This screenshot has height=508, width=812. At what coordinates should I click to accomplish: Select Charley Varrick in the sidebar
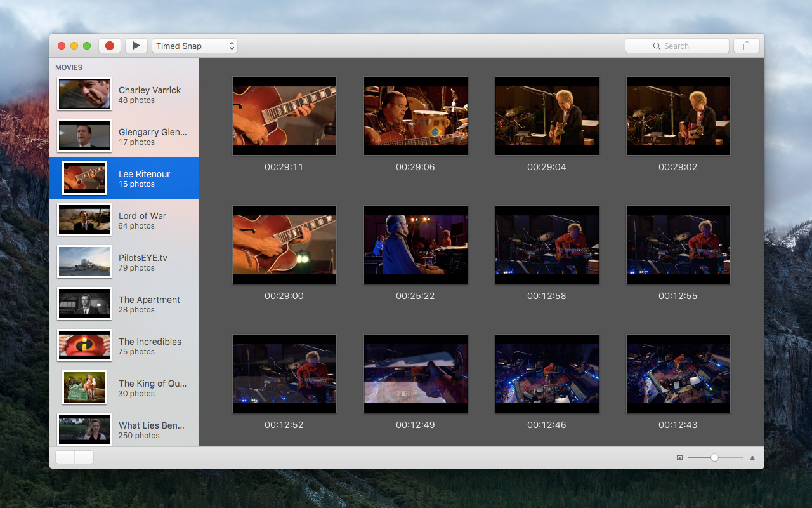coord(124,95)
